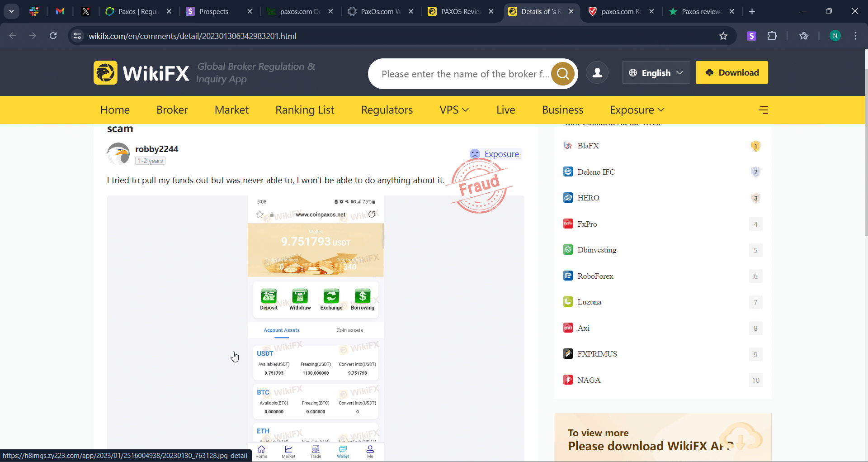The width and height of the screenshot is (868, 462).
Task: Open the Broker menu item
Action: pos(172,110)
